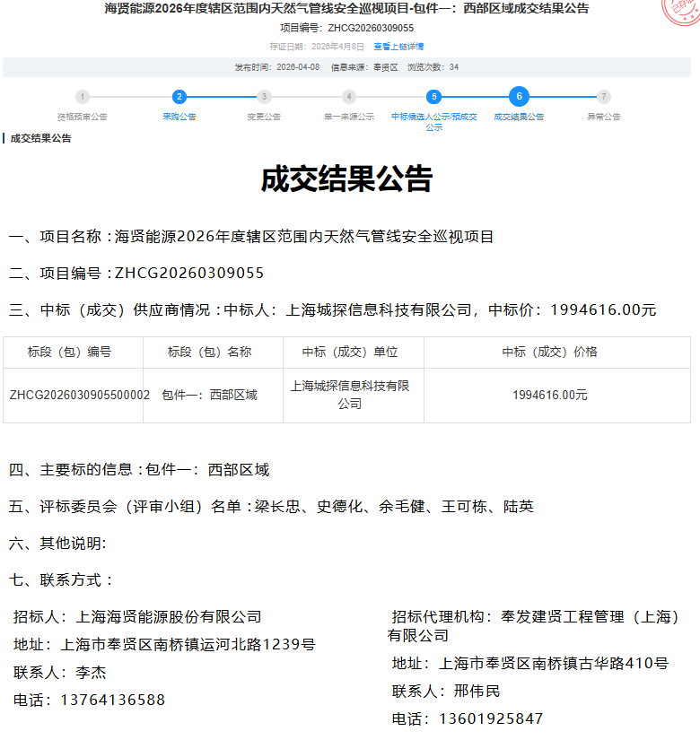Switch to 中标候选人公示/预成交公示 step
Image resolution: width=700 pixels, height=740 pixels.
pos(433,122)
